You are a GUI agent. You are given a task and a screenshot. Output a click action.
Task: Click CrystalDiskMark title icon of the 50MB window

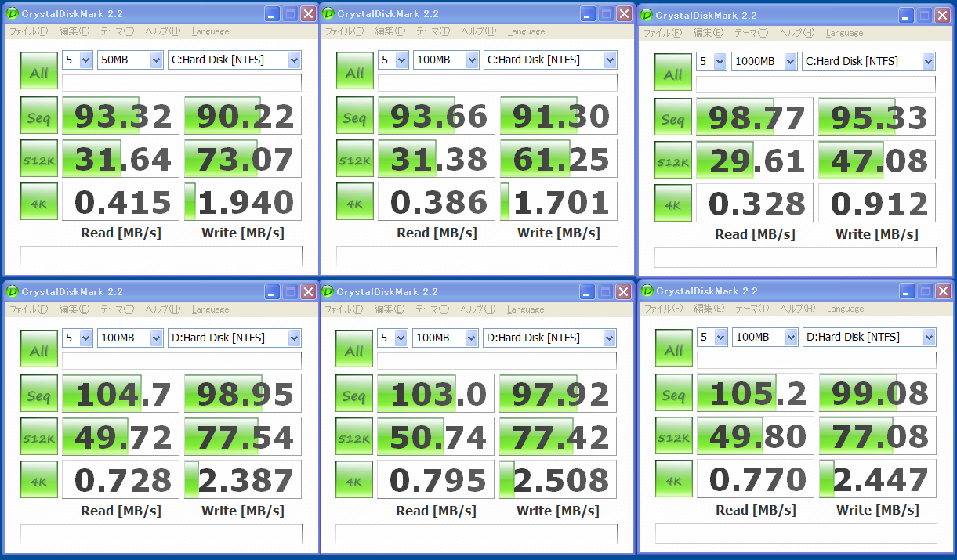[x=12, y=13]
